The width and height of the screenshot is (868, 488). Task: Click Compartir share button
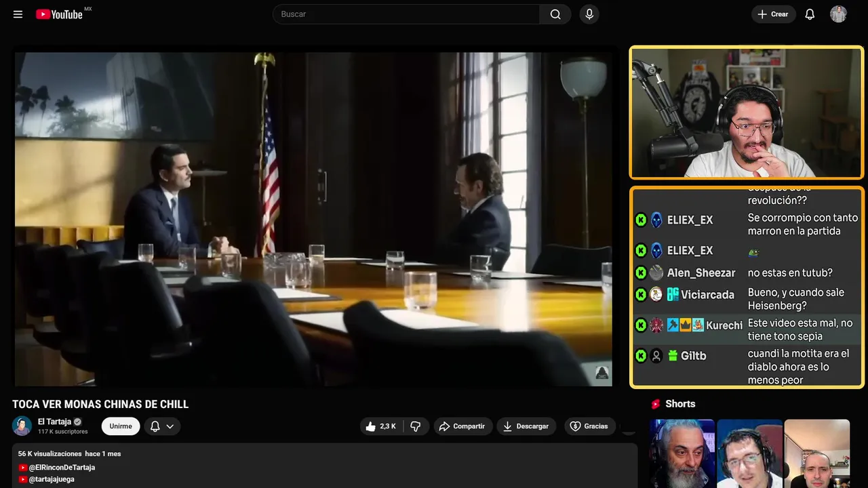click(462, 426)
